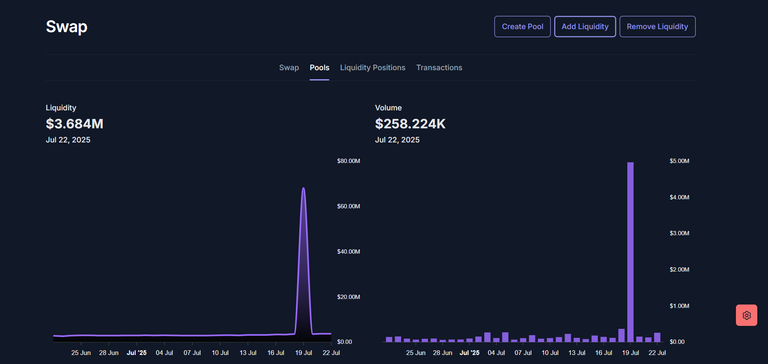The image size is (768, 364).
Task: Click the volume bar before 19 Jul
Action: tap(621, 335)
